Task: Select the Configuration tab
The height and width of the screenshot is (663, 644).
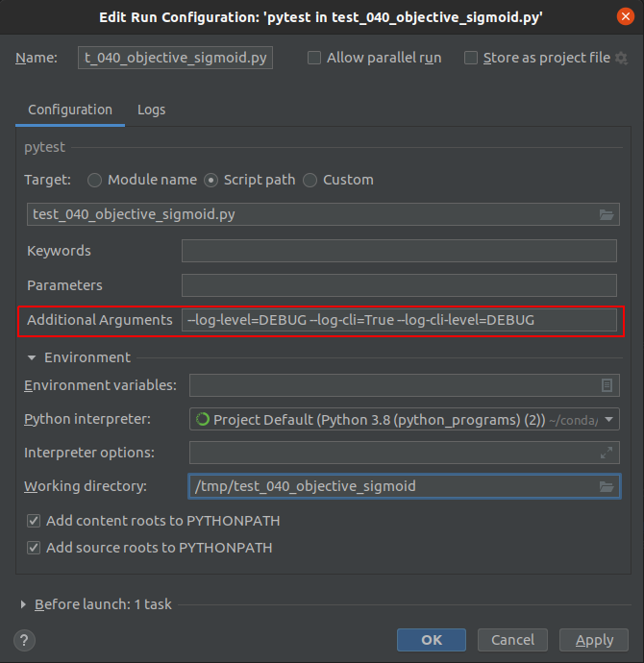Action: point(70,110)
